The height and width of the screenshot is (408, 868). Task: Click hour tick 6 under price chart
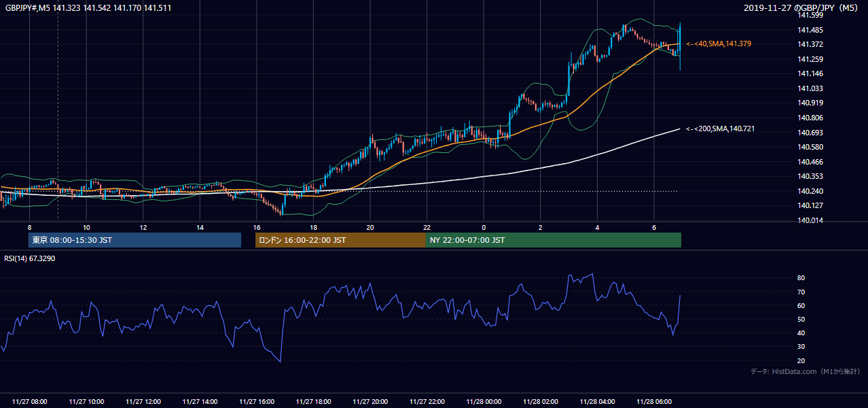pos(654,227)
